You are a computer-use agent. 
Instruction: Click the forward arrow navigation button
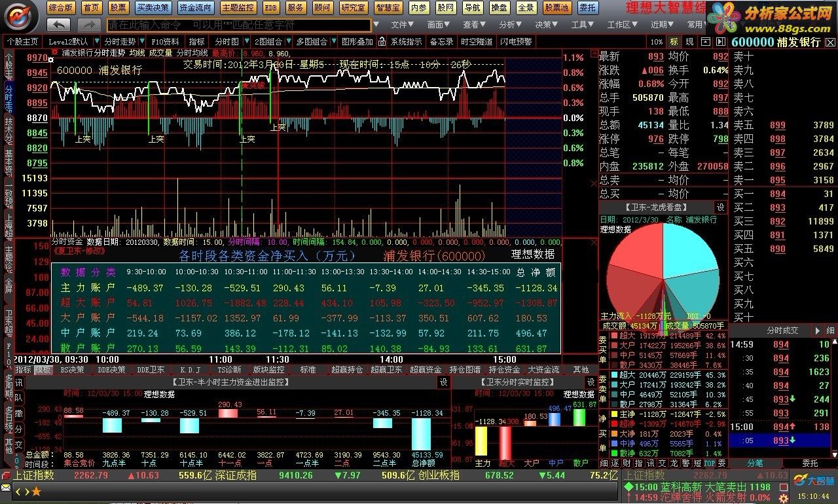(x=89, y=25)
